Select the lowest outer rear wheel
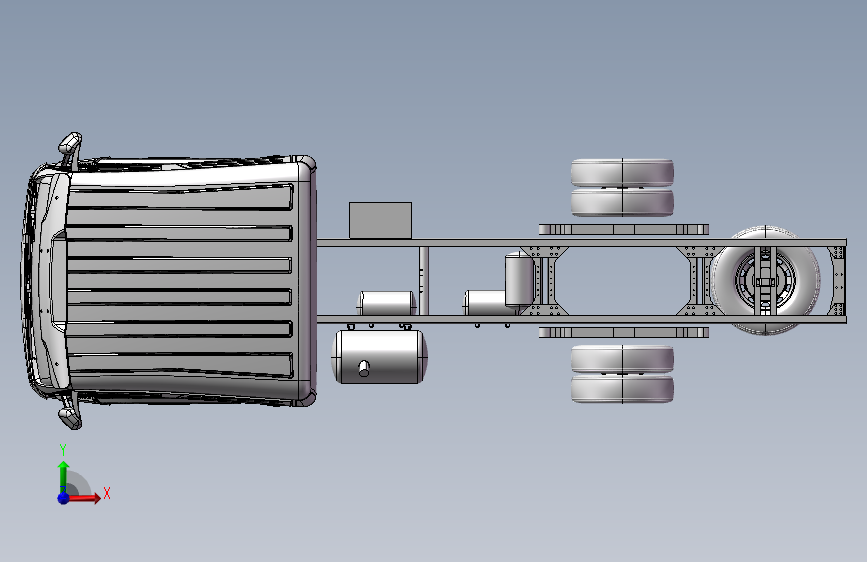Viewport: 867px width, 562px height. (x=622, y=389)
